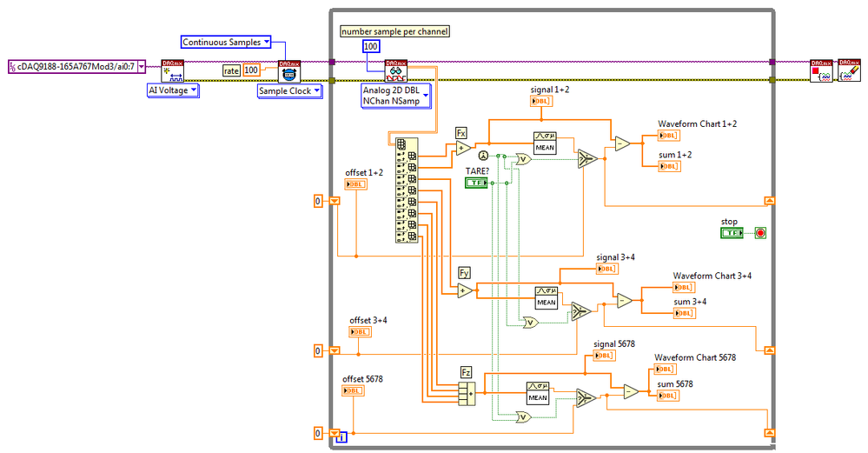Screen dimensions: 868x453
Task: Click the Select node for 3+4
Action: (580, 311)
